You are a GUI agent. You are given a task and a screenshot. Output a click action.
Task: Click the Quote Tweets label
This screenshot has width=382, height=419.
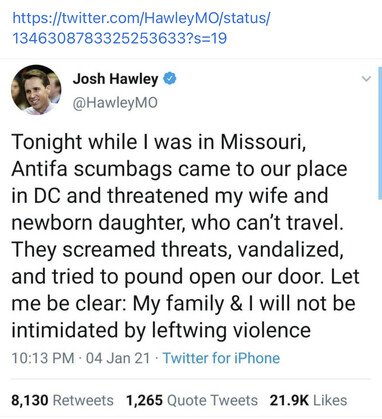(212, 400)
